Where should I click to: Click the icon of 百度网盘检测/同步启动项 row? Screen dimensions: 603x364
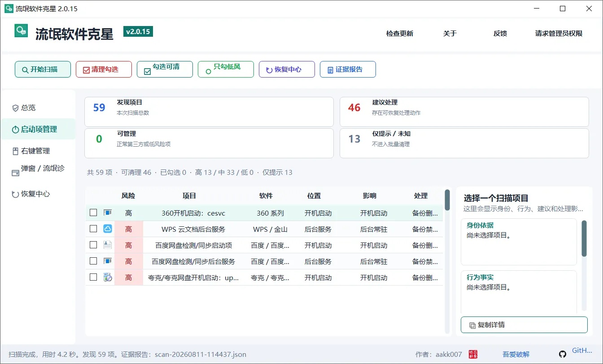pos(108,245)
